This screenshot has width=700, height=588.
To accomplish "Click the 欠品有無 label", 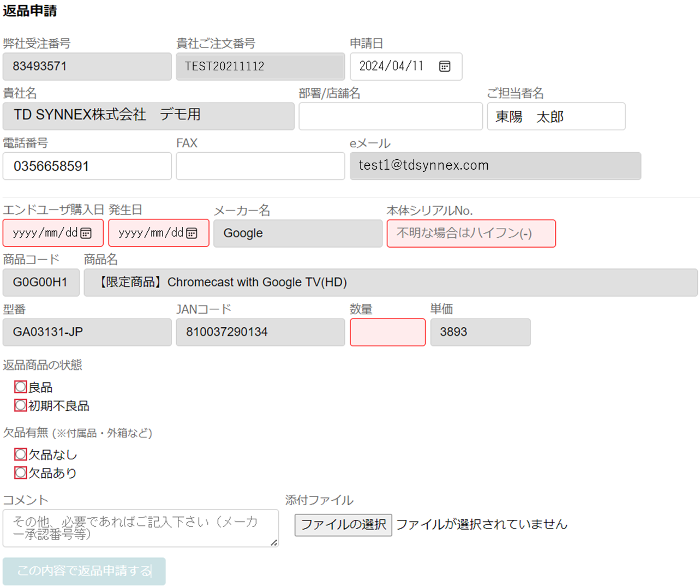I will coord(26,433).
